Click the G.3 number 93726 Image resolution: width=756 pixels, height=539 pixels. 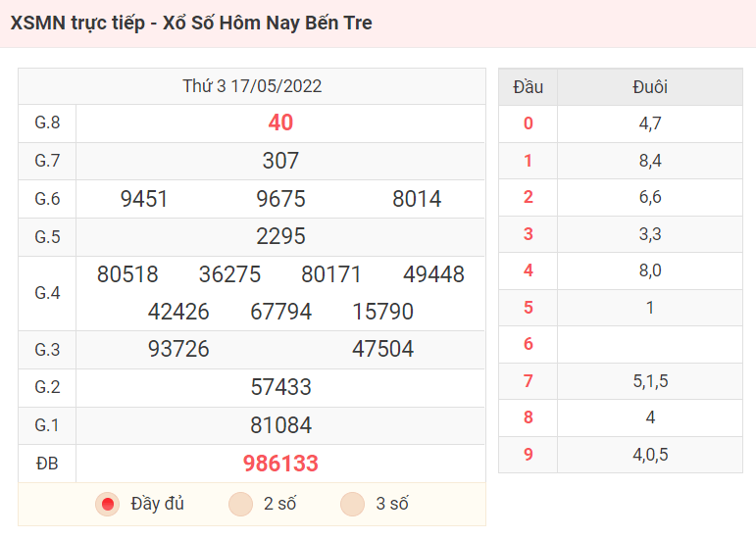tap(178, 349)
